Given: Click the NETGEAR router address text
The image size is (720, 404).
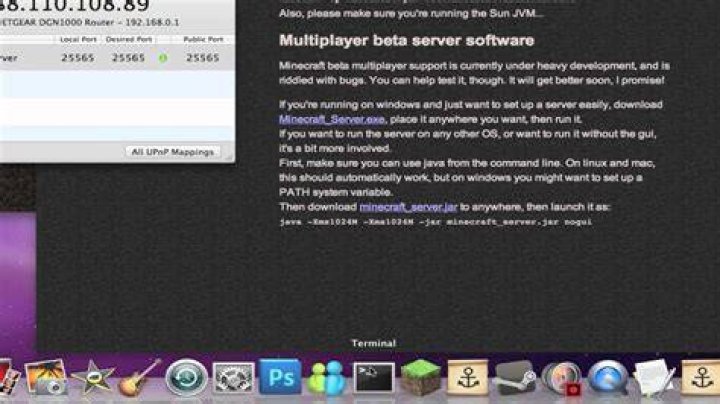Looking at the screenshot, I should (89, 22).
